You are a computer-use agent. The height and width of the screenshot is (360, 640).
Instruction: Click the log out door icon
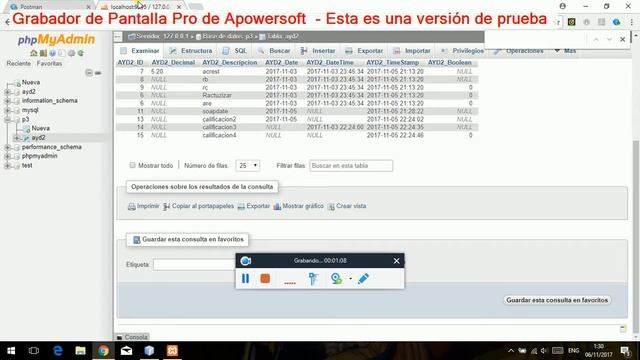(43, 53)
